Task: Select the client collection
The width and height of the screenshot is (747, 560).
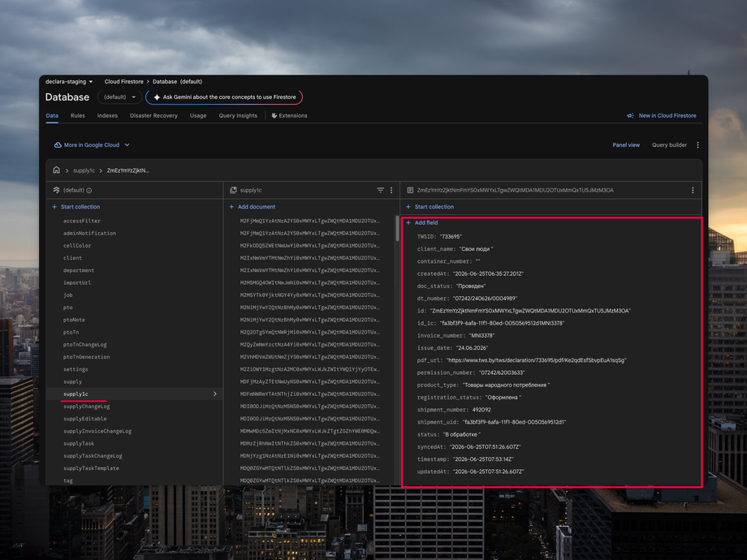Action: point(72,258)
